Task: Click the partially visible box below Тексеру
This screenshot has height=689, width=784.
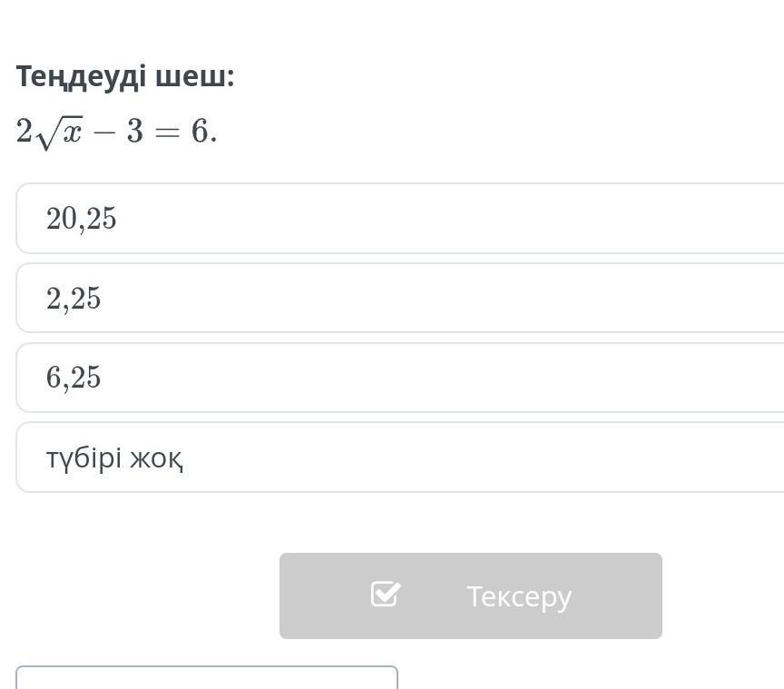Action: [x=206, y=677]
